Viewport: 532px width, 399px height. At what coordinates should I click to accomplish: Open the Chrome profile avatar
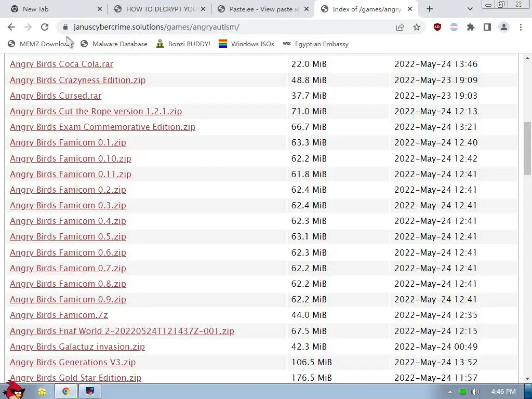504,27
